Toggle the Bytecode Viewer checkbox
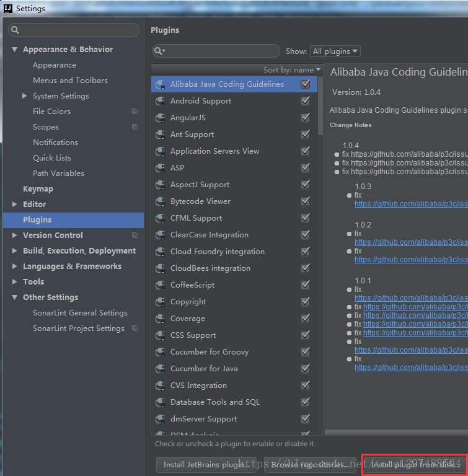The height and width of the screenshot is (476, 468). coord(306,201)
